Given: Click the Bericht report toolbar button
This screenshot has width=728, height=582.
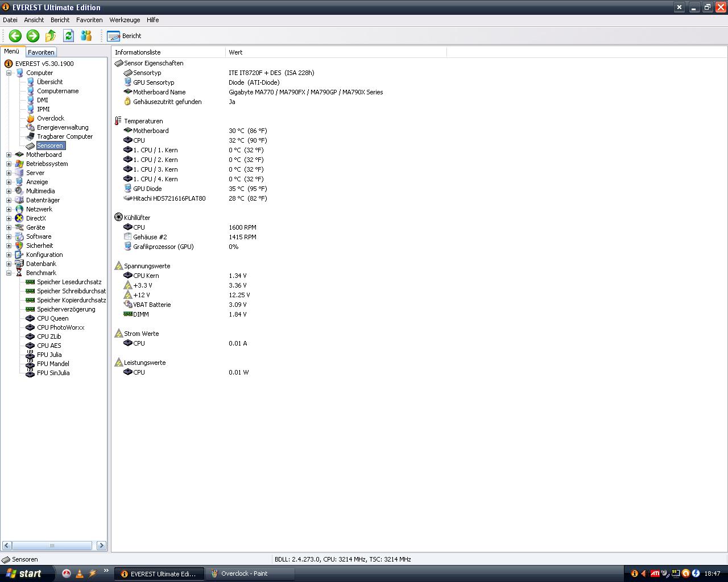Looking at the screenshot, I should click(124, 36).
